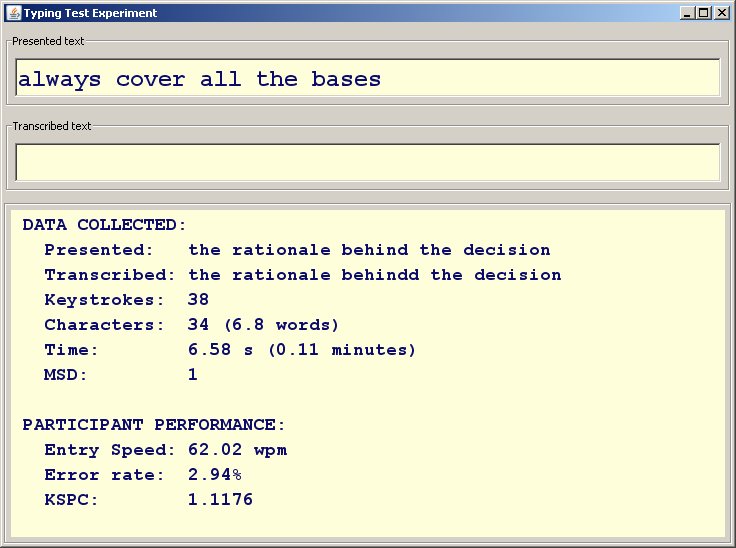Click the Entry Speed 62.02 wpm result
Image resolution: width=736 pixels, height=548 pixels.
point(237,450)
